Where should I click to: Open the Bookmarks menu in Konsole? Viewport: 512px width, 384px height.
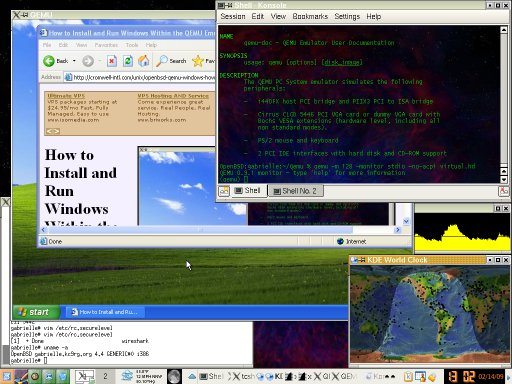(x=310, y=16)
